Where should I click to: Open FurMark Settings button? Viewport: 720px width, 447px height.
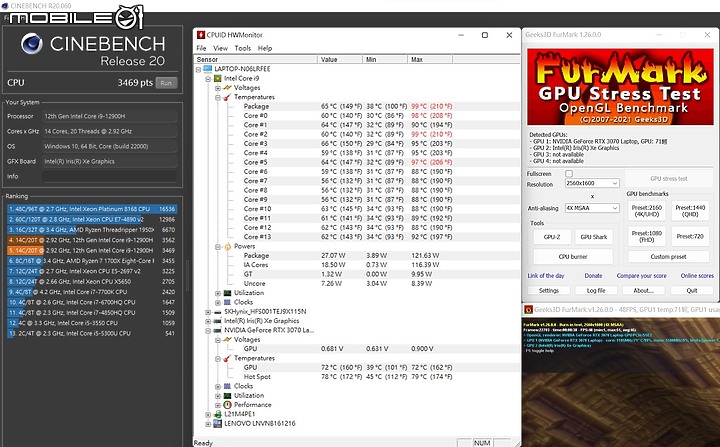(549, 291)
